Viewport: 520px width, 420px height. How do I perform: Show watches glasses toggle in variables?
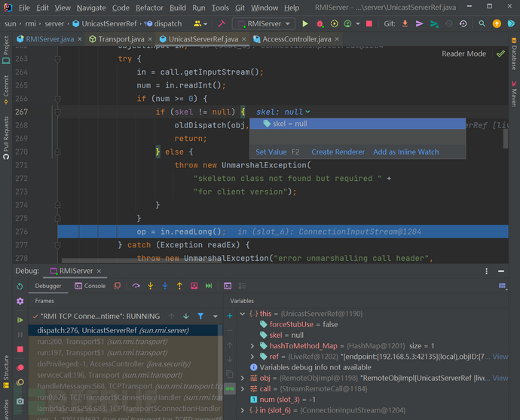coord(230,388)
